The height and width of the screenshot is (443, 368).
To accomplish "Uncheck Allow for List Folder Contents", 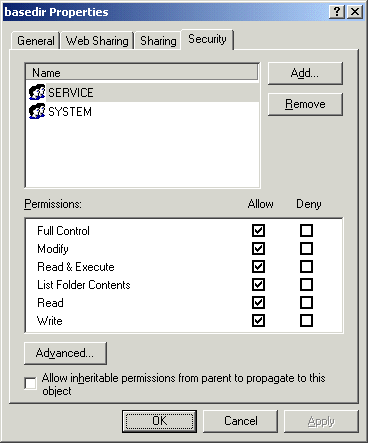I will [258, 284].
